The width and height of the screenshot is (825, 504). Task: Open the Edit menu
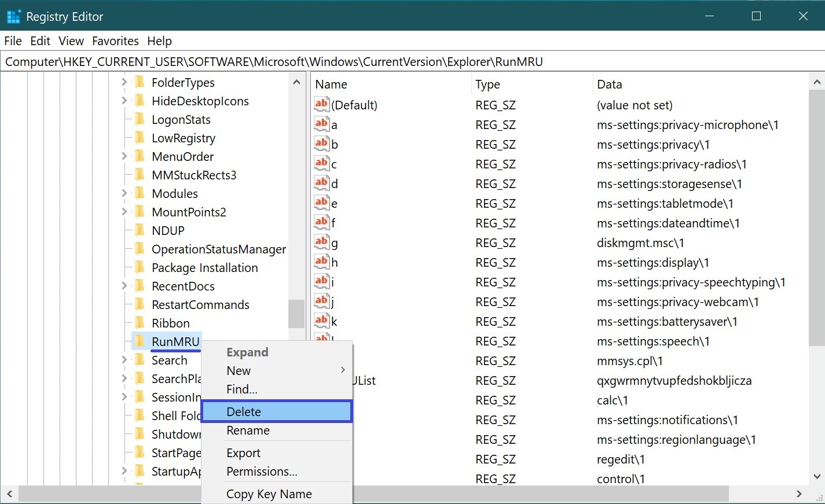click(41, 41)
